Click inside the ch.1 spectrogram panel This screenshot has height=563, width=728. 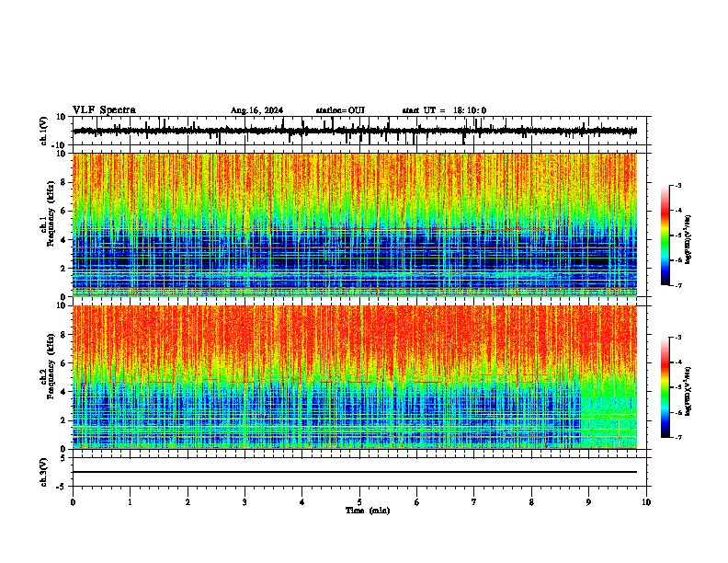[x=355, y=224]
